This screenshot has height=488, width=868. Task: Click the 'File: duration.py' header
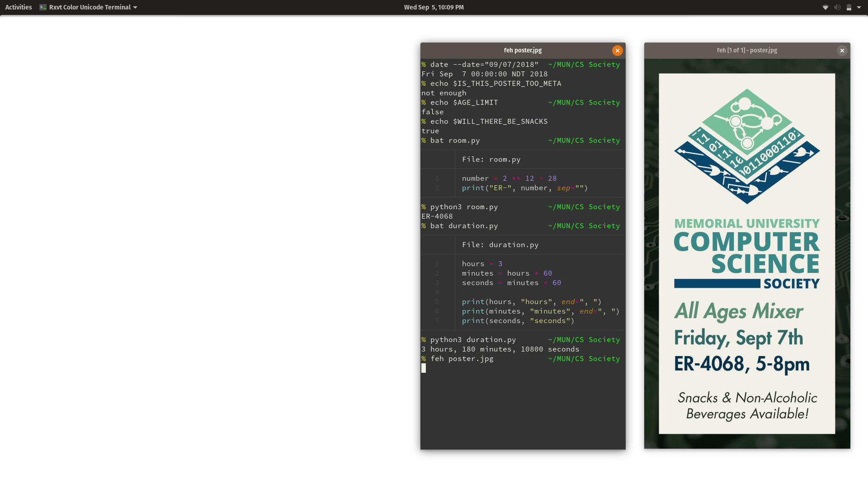tap(500, 245)
